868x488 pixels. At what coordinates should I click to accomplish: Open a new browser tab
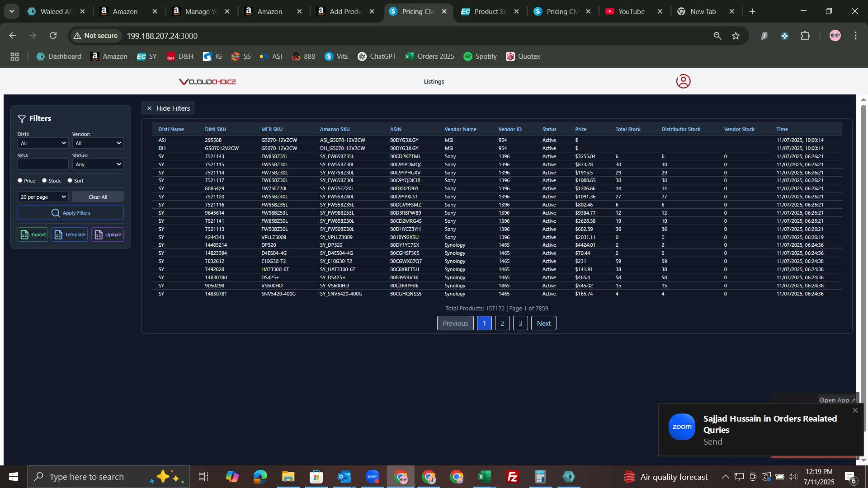point(752,11)
